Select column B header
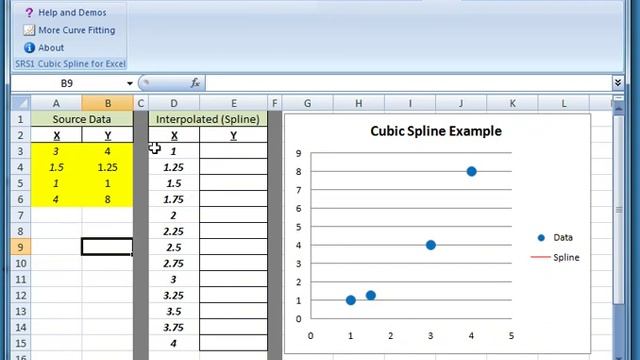 click(x=108, y=103)
